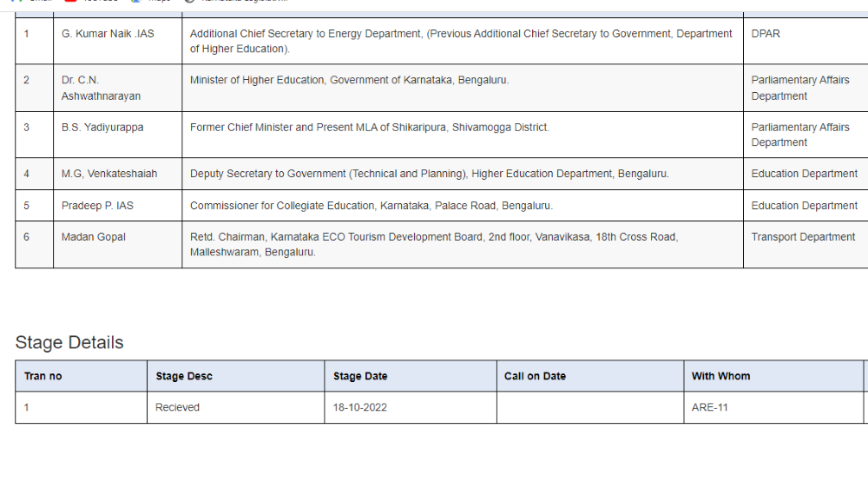Click the Stage Date column header
The height and width of the screenshot is (488, 868).
click(x=360, y=376)
